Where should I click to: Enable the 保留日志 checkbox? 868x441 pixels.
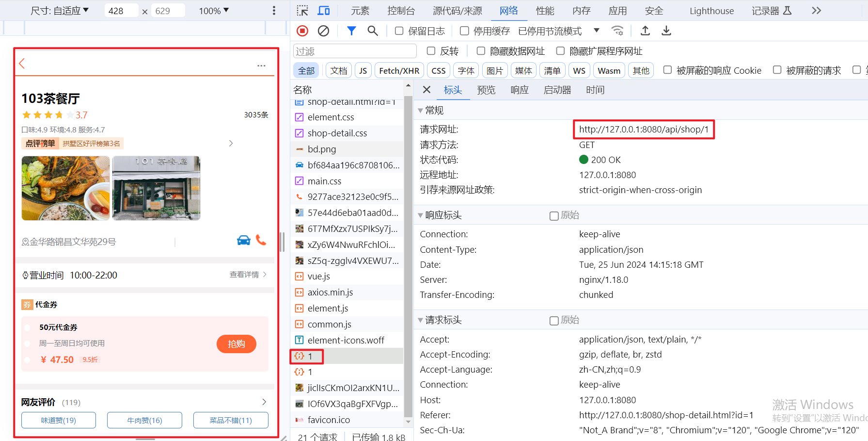[x=398, y=31]
